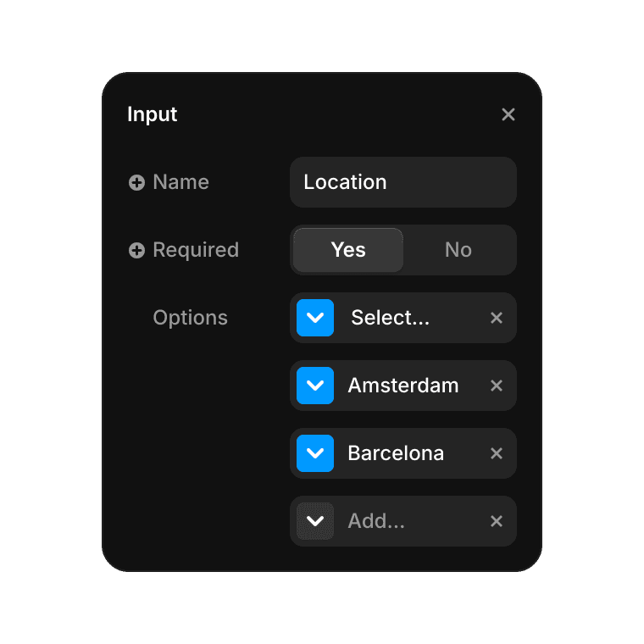The height and width of the screenshot is (644, 644).
Task: Click the Input panel title
Action: pyautogui.click(x=152, y=114)
